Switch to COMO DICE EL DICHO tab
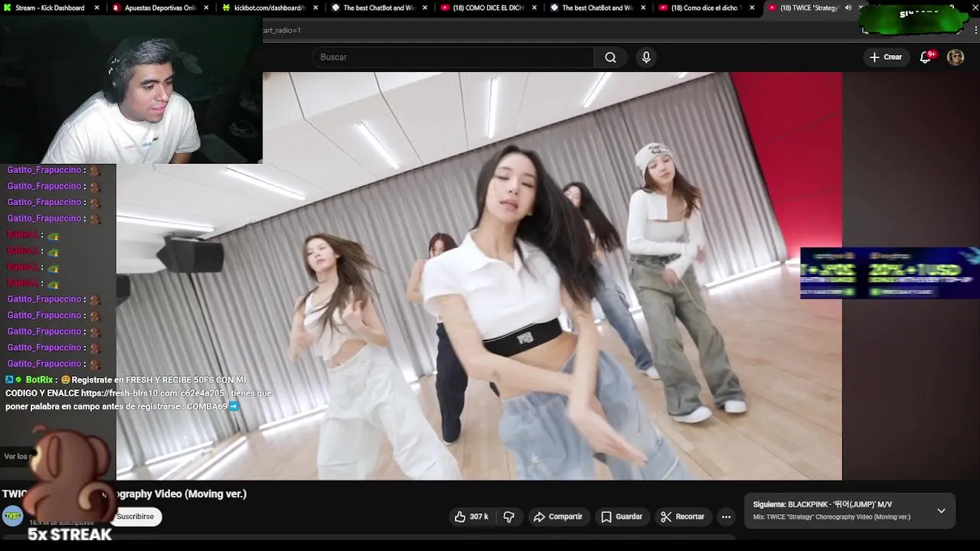 [x=488, y=8]
